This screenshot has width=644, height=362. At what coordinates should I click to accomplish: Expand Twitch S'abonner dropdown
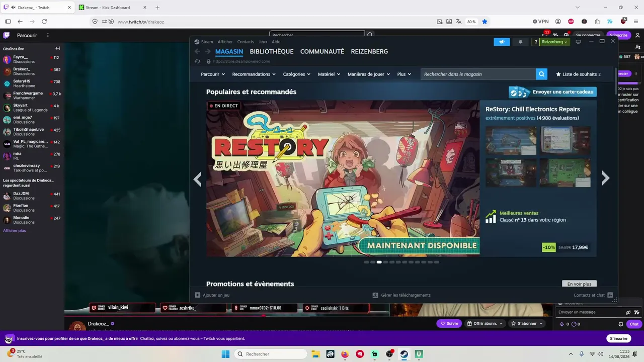click(x=527, y=323)
